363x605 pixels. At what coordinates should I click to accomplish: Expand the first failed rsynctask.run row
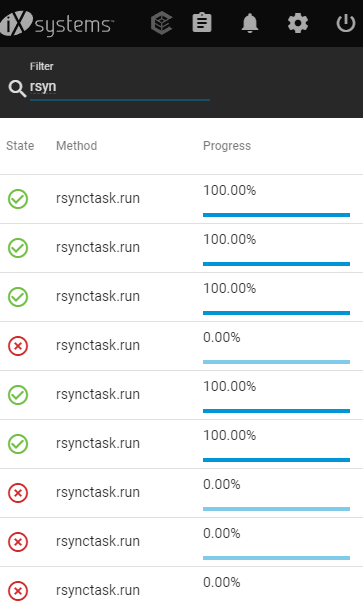point(181,346)
